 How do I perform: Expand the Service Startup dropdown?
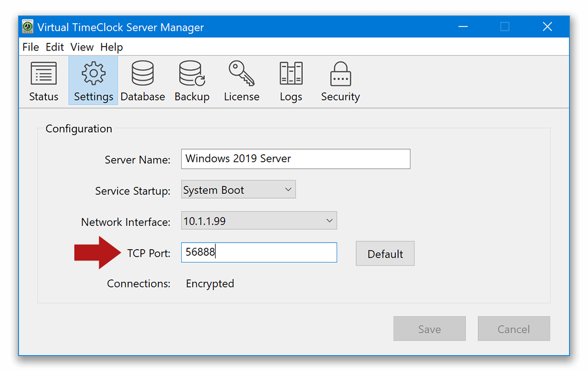point(238,189)
